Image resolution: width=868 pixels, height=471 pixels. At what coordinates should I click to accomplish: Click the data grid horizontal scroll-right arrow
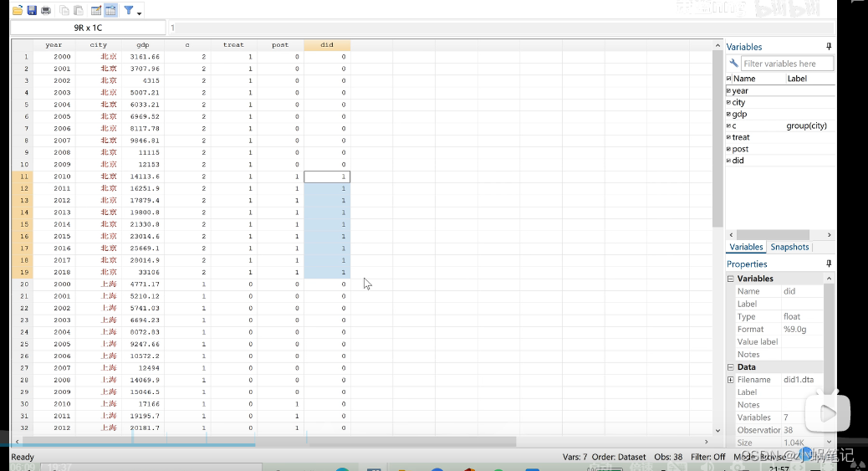(707, 442)
